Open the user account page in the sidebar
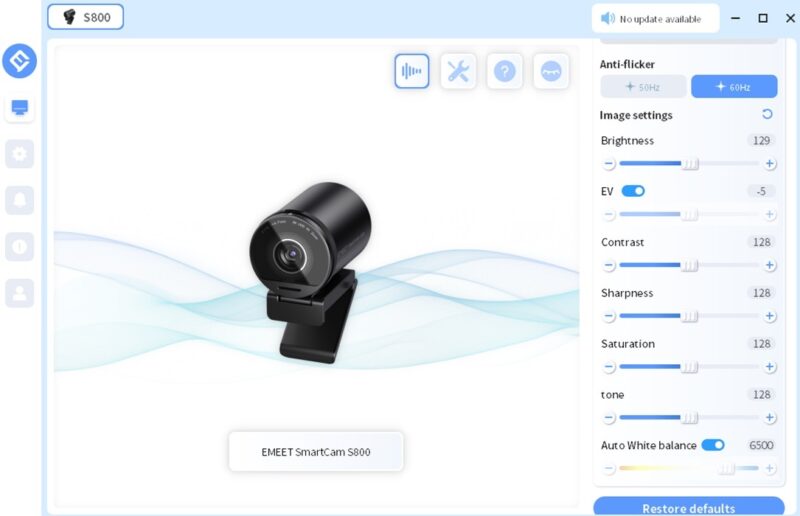 (19, 293)
